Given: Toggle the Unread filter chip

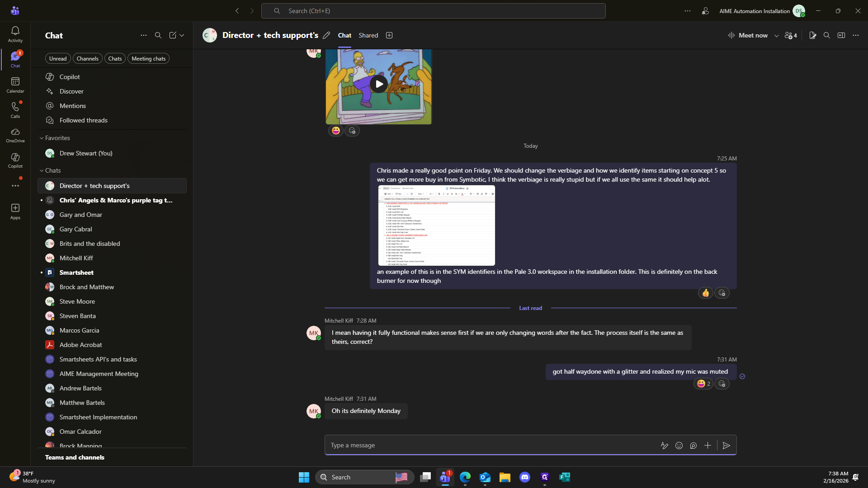Looking at the screenshot, I should click(58, 59).
